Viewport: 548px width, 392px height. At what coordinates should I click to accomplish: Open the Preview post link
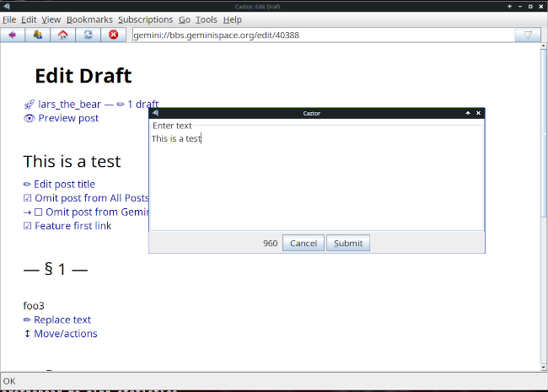pyautogui.click(x=68, y=118)
